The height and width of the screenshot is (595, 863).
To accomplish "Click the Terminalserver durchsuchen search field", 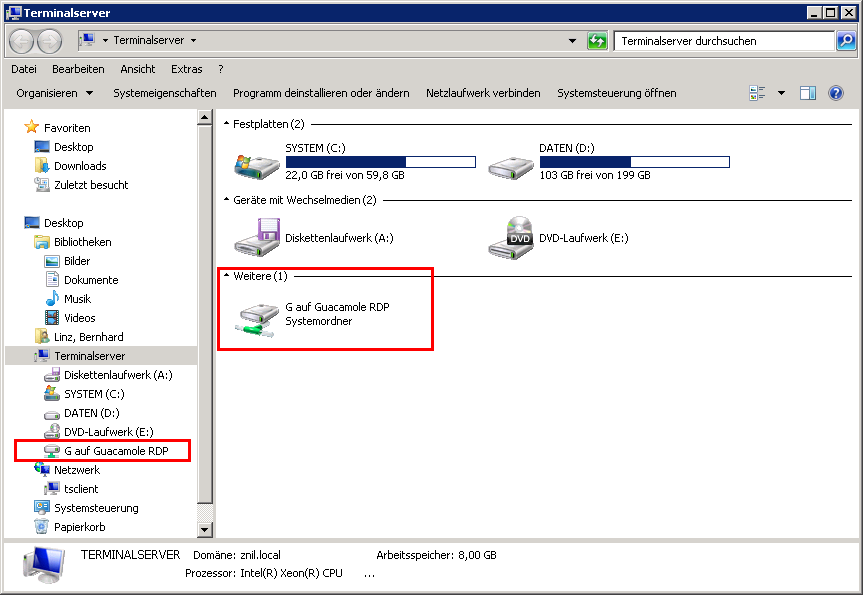I will click(723, 41).
